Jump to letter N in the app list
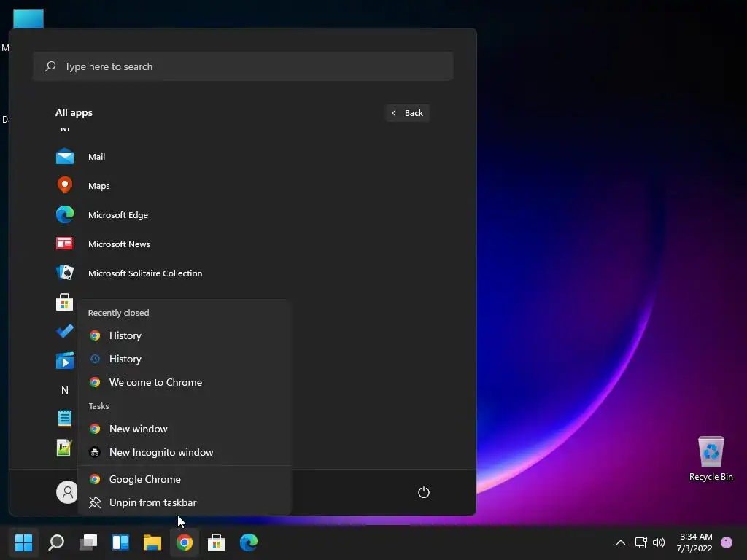The image size is (747, 560). pyautogui.click(x=65, y=390)
